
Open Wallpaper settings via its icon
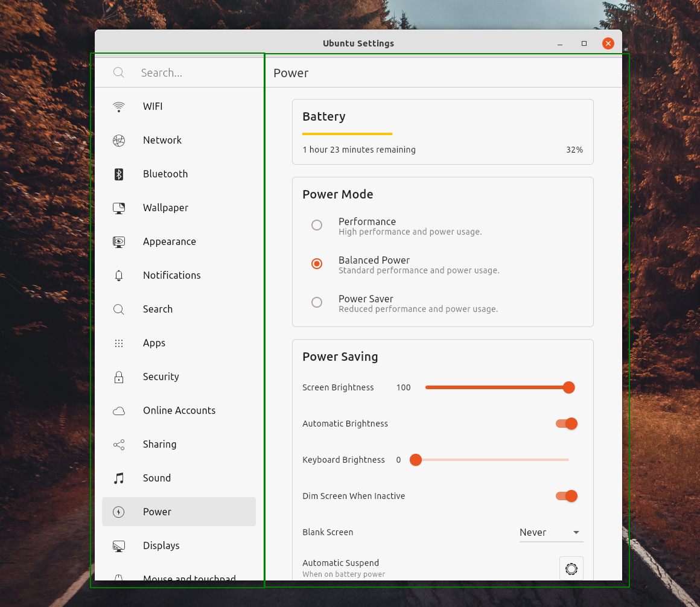pos(119,208)
